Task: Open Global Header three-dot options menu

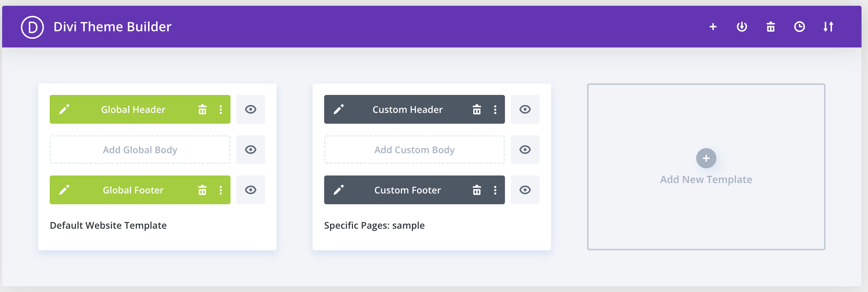Action: click(221, 109)
